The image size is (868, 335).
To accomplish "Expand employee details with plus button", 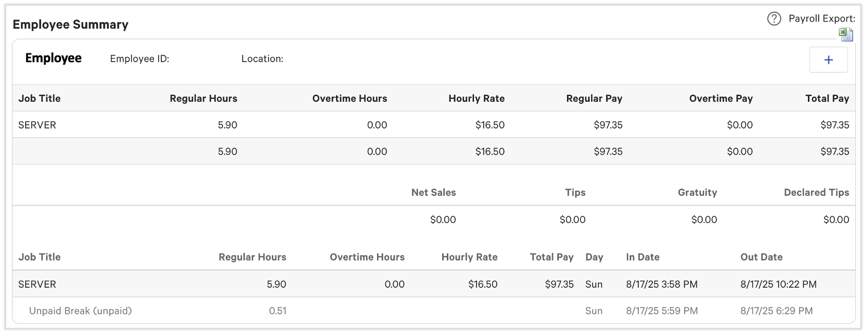I will (828, 60).
